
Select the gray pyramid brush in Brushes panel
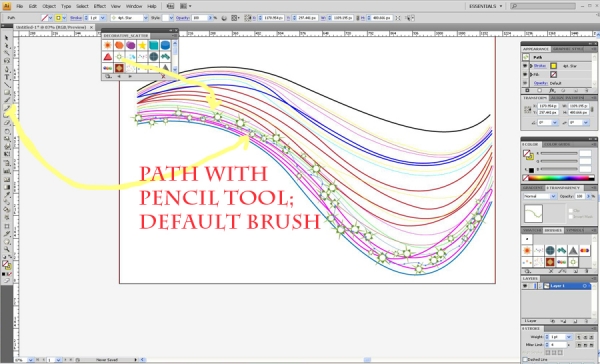coord(573,250)
